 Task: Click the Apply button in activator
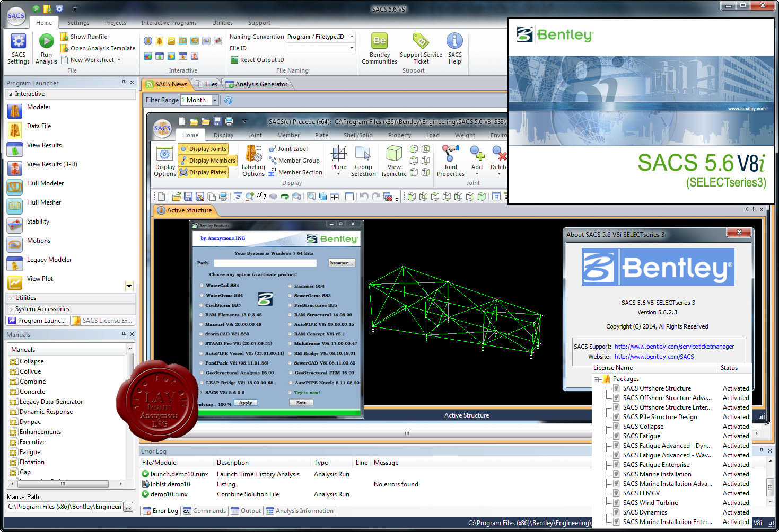point(246,403)
